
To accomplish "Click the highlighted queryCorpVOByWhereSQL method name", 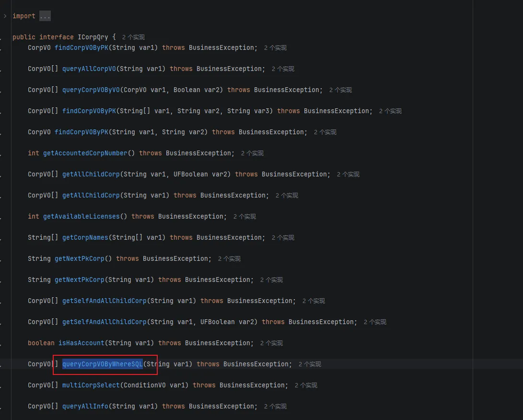I will 102,364.
